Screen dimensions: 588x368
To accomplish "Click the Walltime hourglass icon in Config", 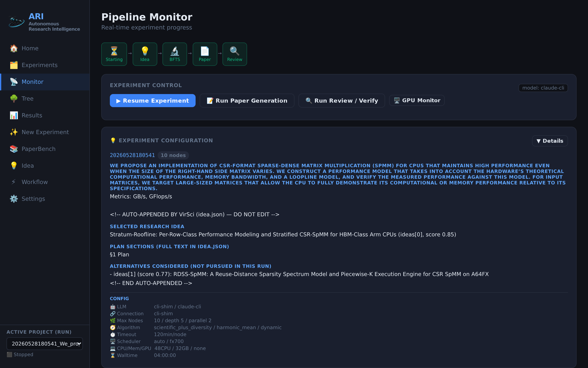I will tap(112, 355).
